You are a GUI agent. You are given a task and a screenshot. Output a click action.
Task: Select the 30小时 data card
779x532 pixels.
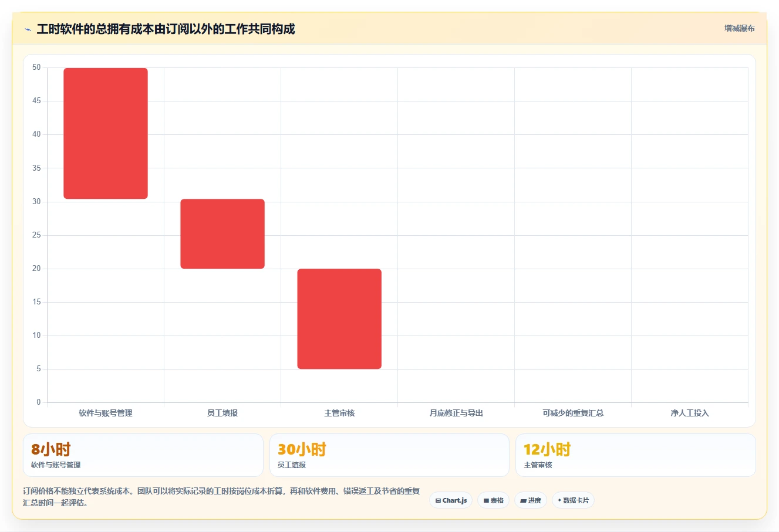[389, 455]
